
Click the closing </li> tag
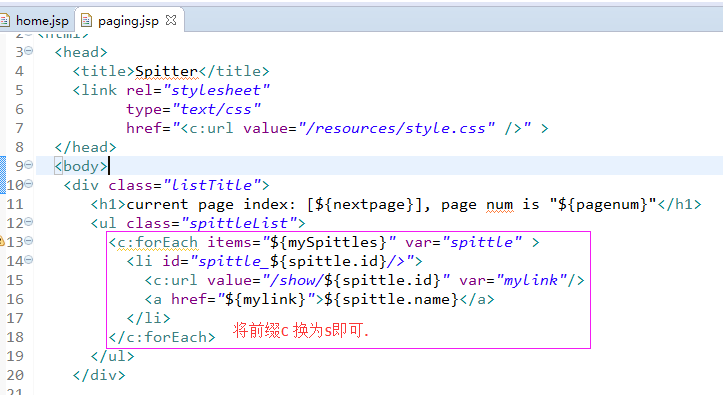(148, 318)
